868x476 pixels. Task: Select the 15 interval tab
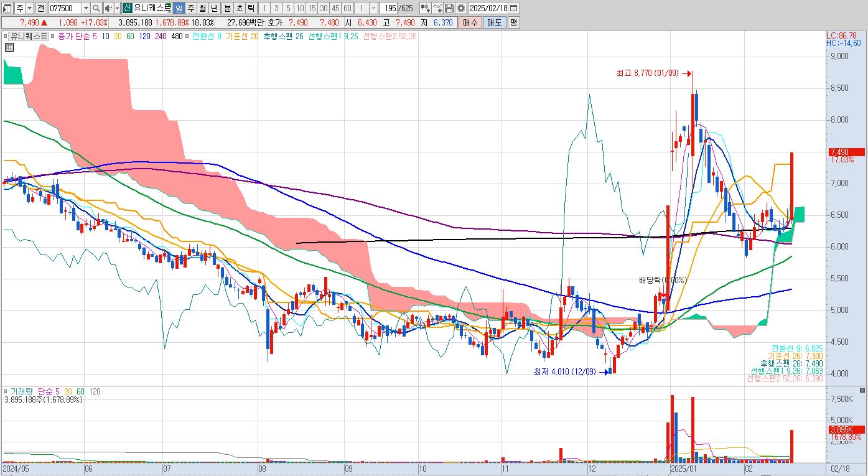(x=312, y=8)
